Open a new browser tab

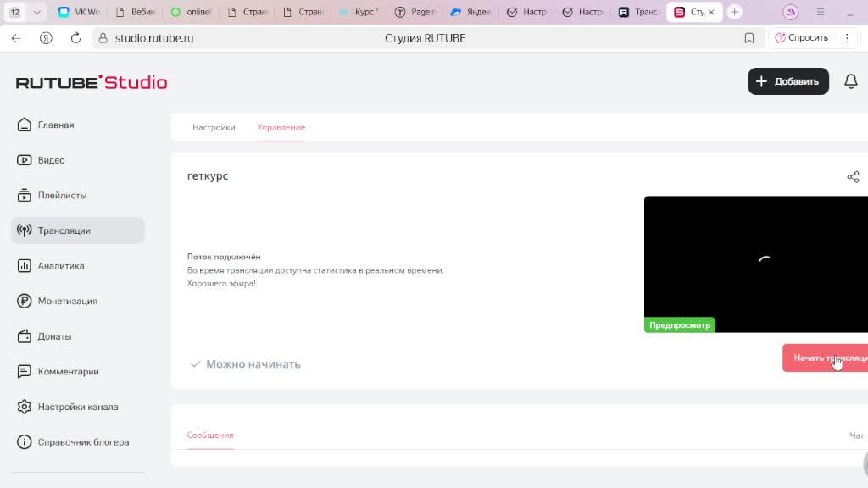click(x=735, y=12)
